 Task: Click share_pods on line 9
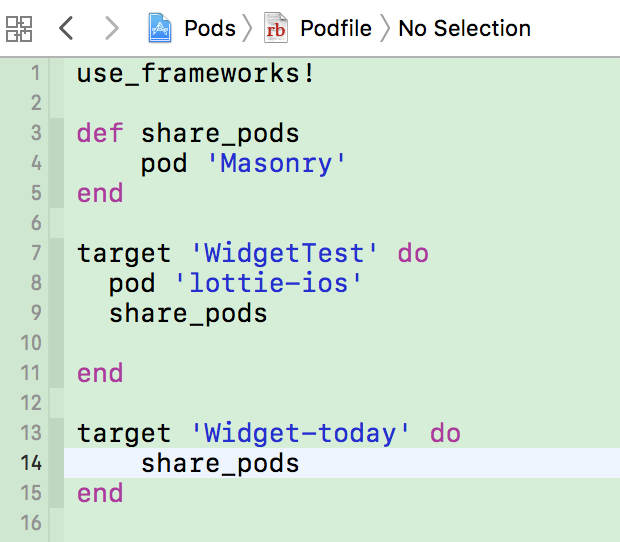[x=188, y=313]
